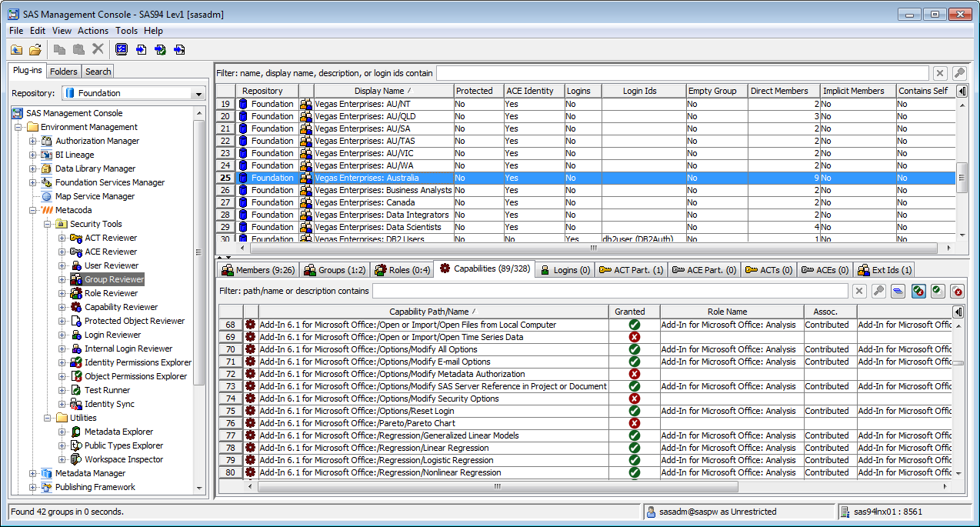Click the Capability Reviewer icon in tree
Image resolution: width=980 pixels, height=527 pixels.
click(76, 307)
